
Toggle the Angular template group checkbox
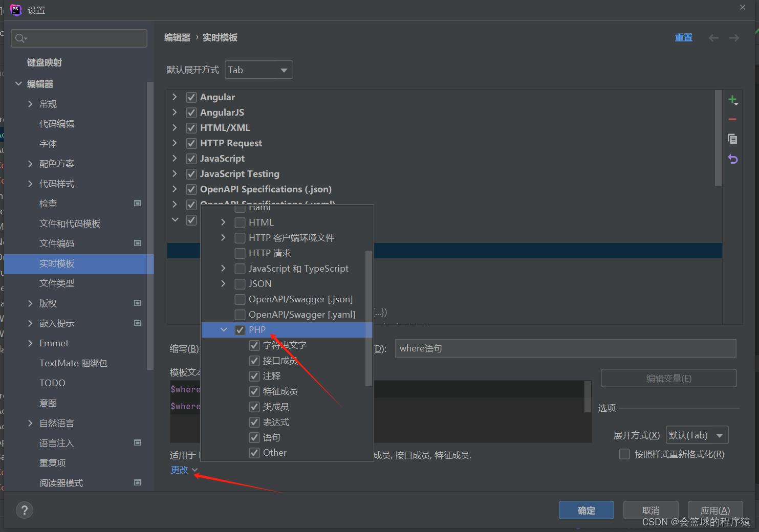click(191, 97)
